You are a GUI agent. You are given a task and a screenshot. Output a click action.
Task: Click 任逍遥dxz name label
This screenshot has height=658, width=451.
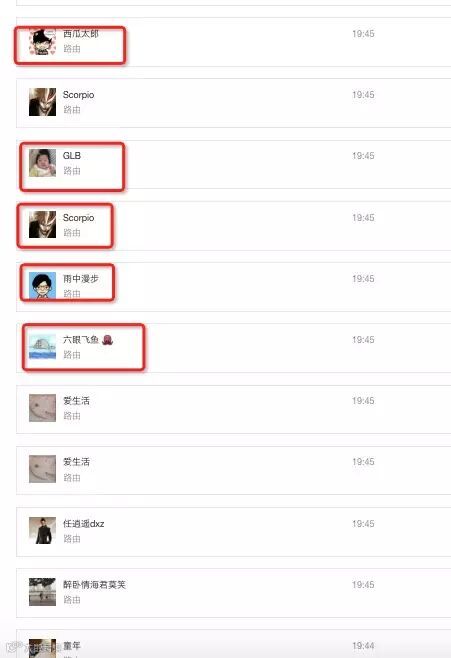(83, 524)
